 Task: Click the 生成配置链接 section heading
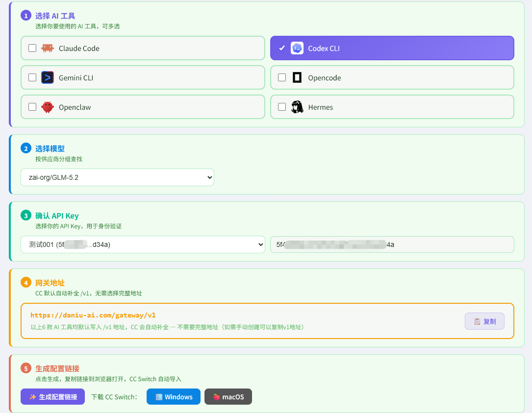coord(57,368)
